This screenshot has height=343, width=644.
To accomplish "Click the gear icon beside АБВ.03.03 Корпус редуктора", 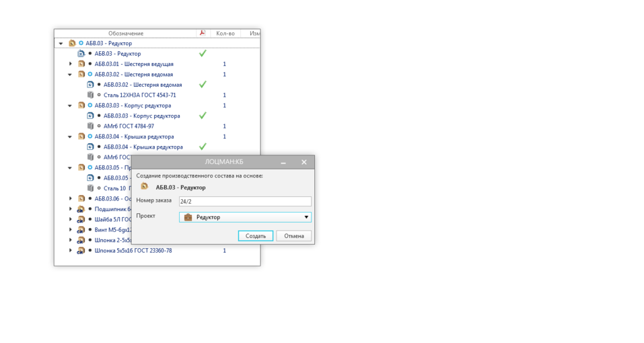I will tap(90, 106).
